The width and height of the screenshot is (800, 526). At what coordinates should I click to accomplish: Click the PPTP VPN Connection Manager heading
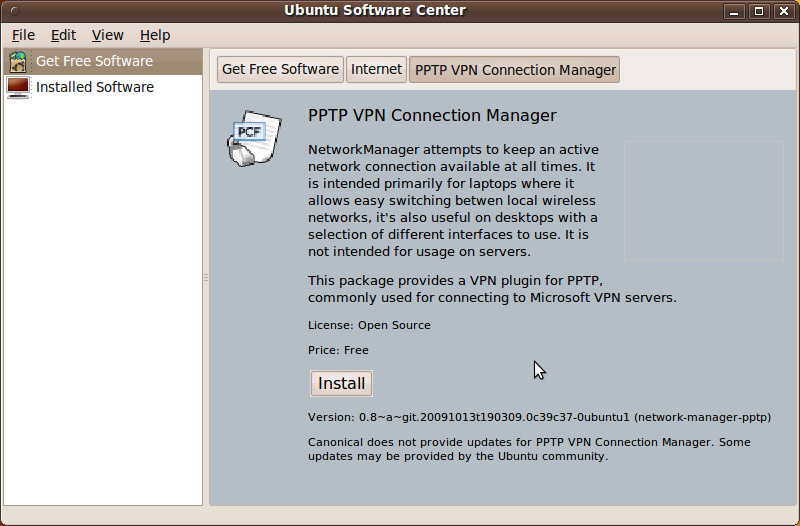(432, 115)
